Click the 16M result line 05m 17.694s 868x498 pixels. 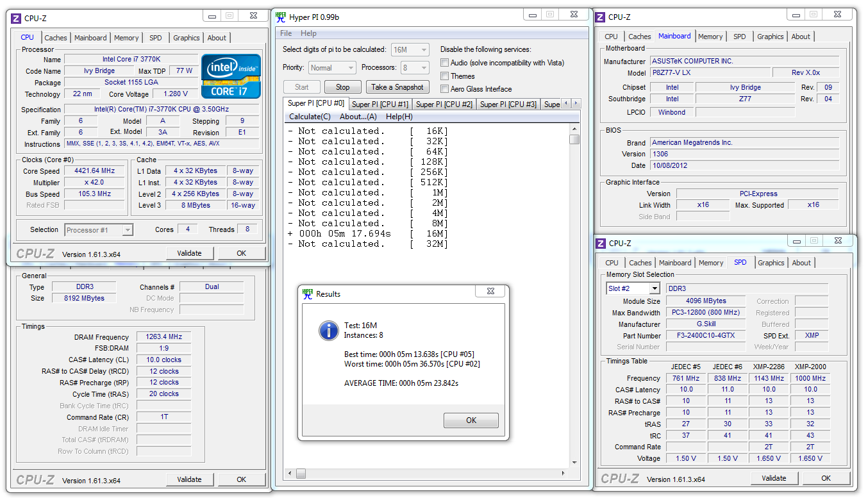coord(368,234)
